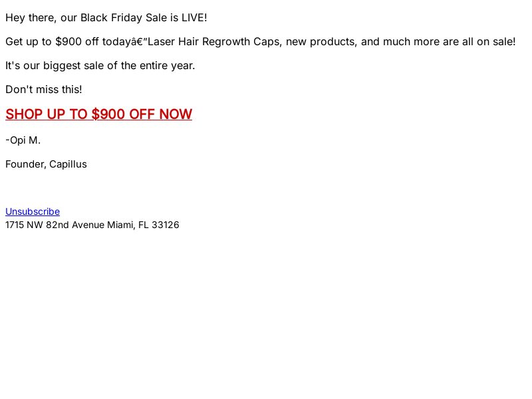The height and width of the screenshot is (399, 532).
Task: Click the Unsubscribe link
Action: pos(33,211)
